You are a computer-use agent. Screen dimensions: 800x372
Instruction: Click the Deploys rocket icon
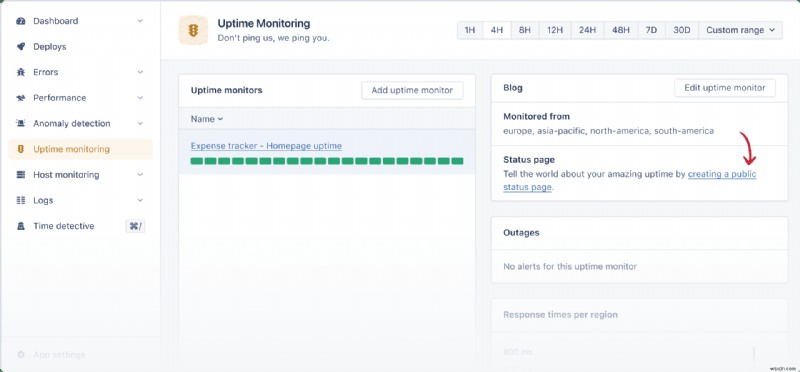(x=21, y=47)
